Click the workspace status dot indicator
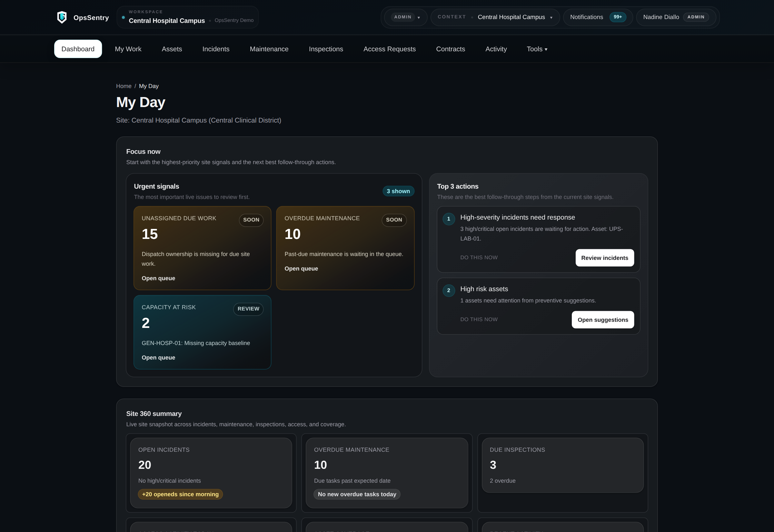 123,17
